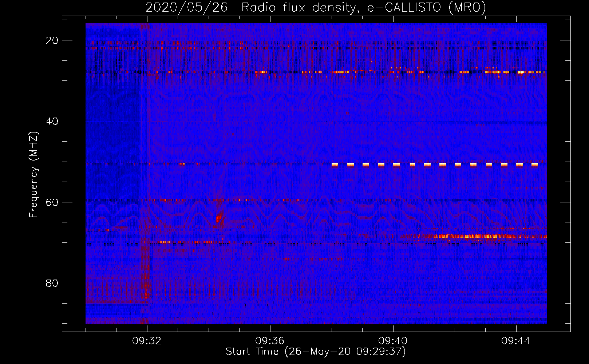Click the first white dash at 51 MHz
589x364 pixels.
point(335,165)
